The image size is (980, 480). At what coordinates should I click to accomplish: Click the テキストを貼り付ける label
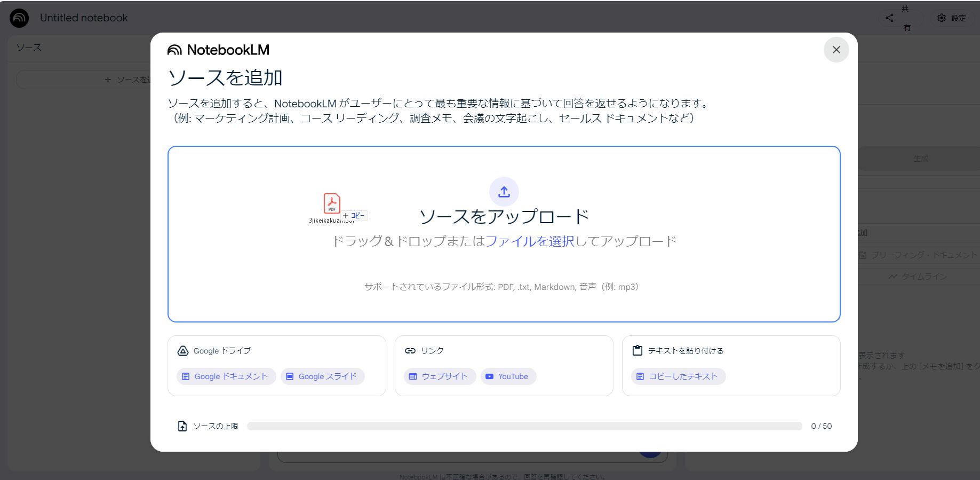686,351
